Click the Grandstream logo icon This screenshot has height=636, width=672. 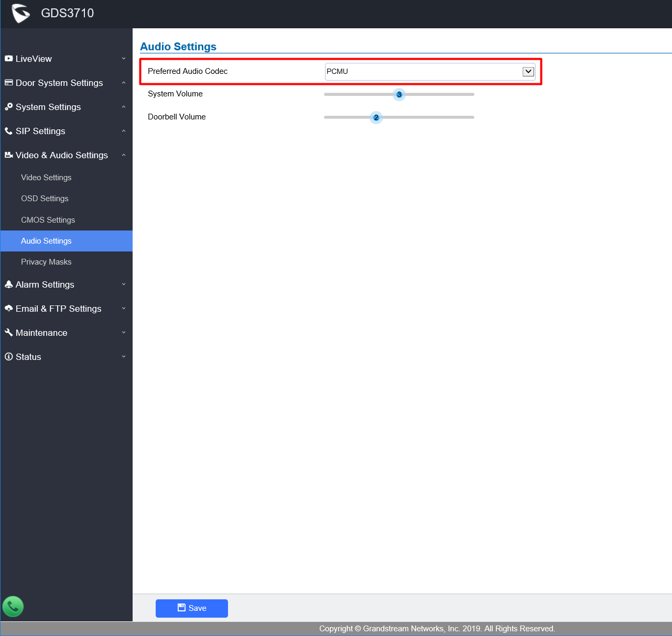point(20,13)
